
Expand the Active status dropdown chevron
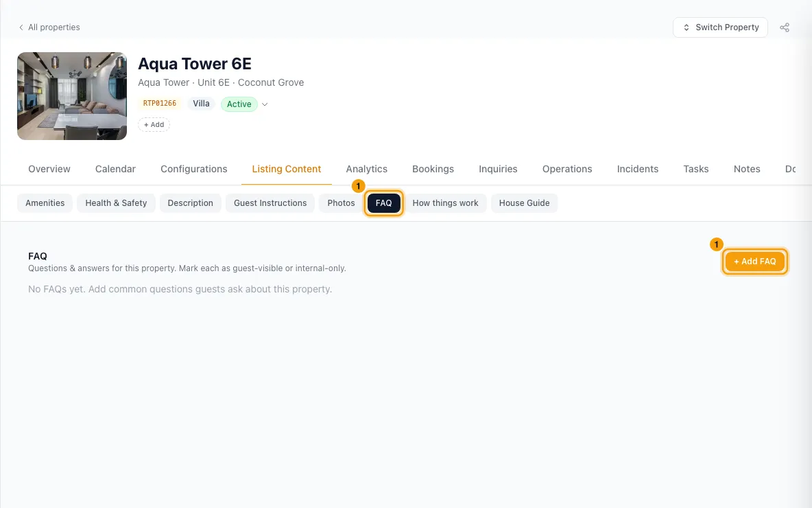click(265, 104)
